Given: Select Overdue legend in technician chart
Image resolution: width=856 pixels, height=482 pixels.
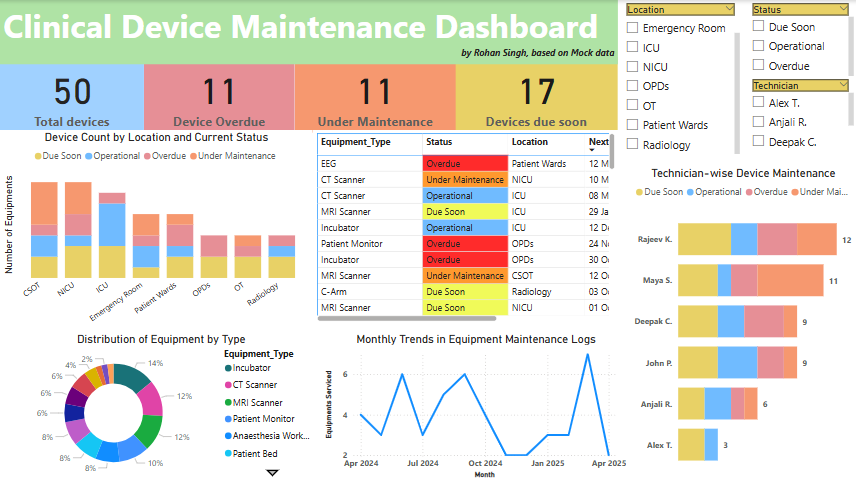Looking at the screenshot, I should [x=766, y=192].
